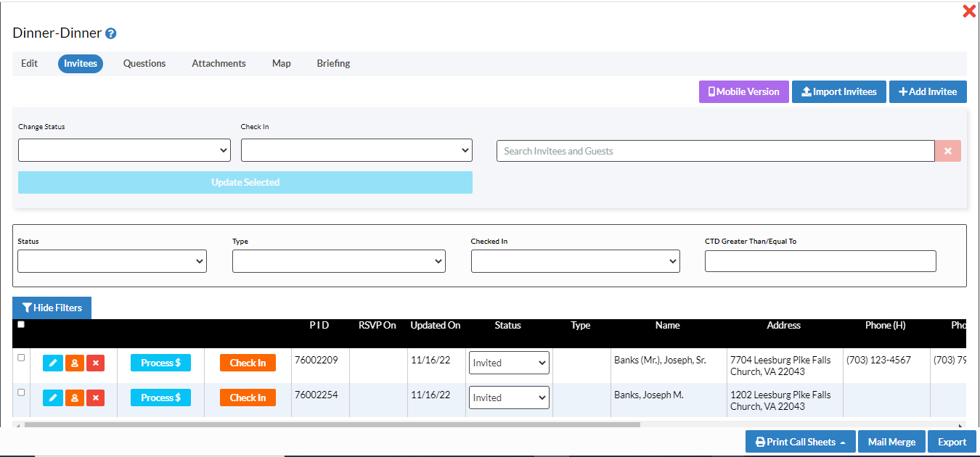
Task: Click the Add Invitee button
Action: click(x=928, y=91)
